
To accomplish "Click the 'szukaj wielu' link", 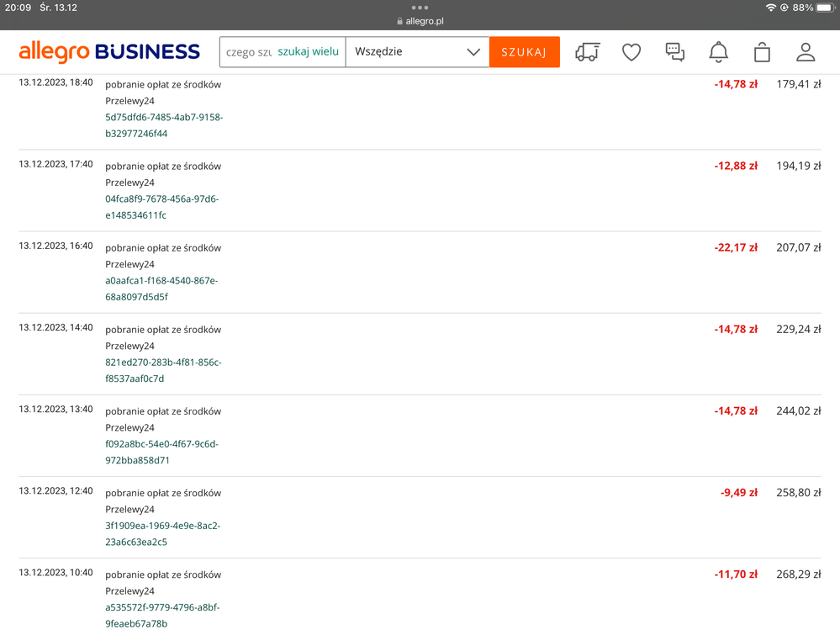I will [x=308, y=52].
